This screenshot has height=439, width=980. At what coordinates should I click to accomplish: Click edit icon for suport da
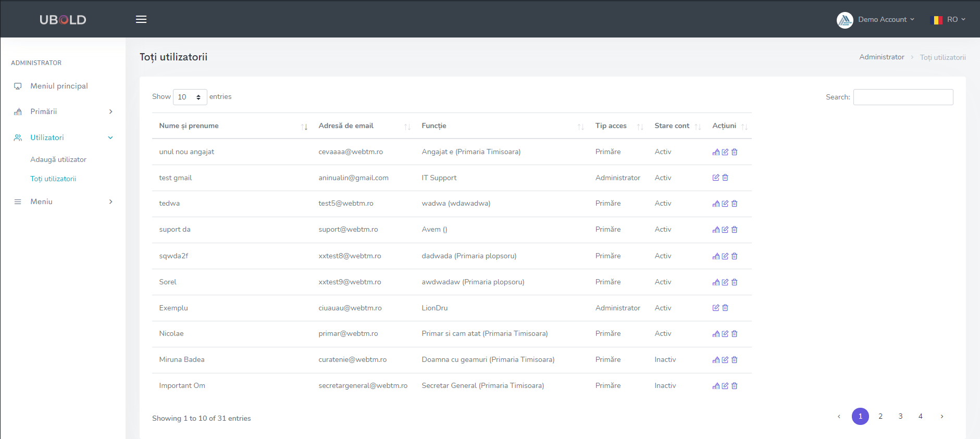click(x=725, y=230)
